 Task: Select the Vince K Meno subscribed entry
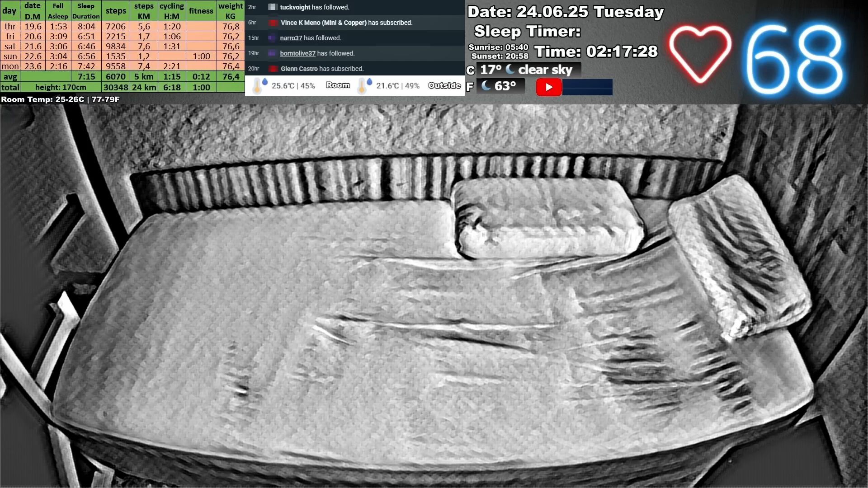click(355, 23)
